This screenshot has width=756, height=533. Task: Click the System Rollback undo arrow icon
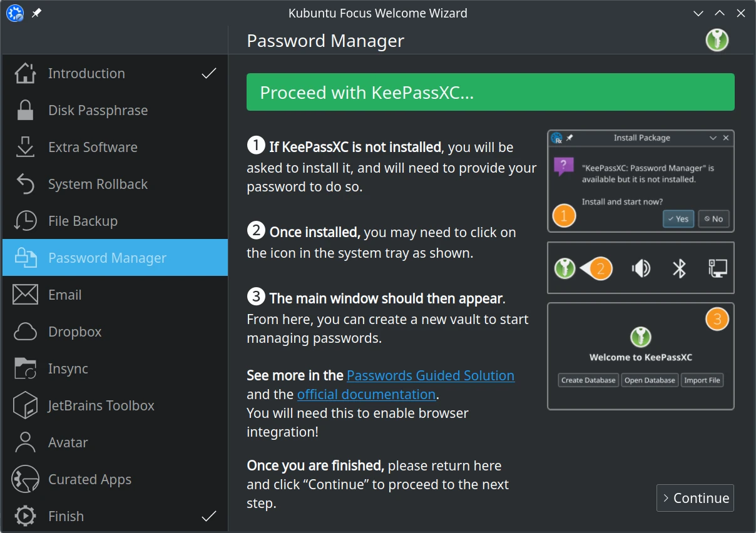pyautogui.click(x=25, y=185)
